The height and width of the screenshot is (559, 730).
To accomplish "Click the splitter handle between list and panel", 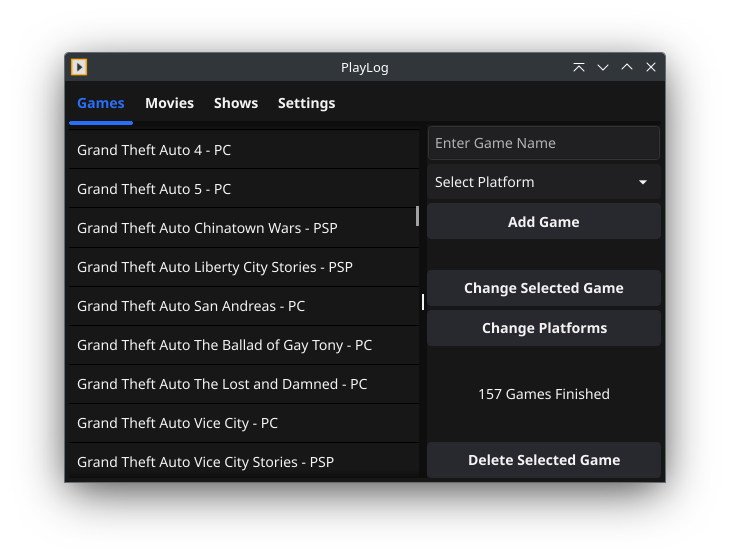I will click(x=423, y=302).
